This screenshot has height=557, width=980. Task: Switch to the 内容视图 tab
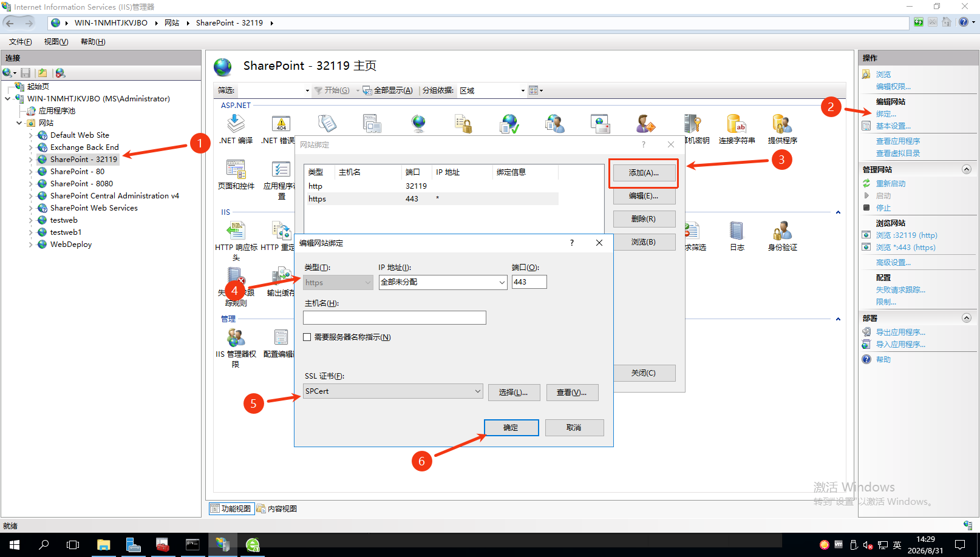pyautogui.click(x=277, y=508)
